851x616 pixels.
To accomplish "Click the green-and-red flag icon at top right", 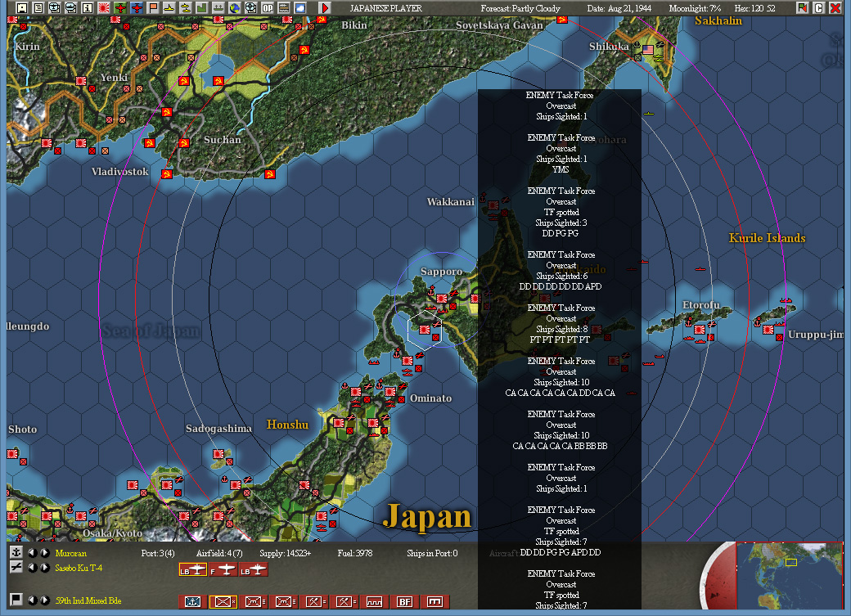I will pyautogui.click(x=802, y=7).
